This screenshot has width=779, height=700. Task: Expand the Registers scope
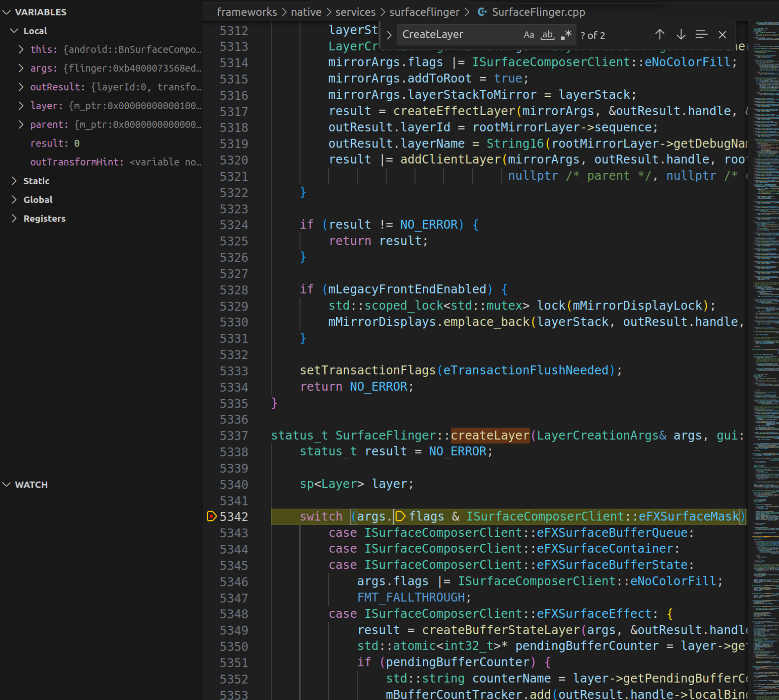[14, 219]
